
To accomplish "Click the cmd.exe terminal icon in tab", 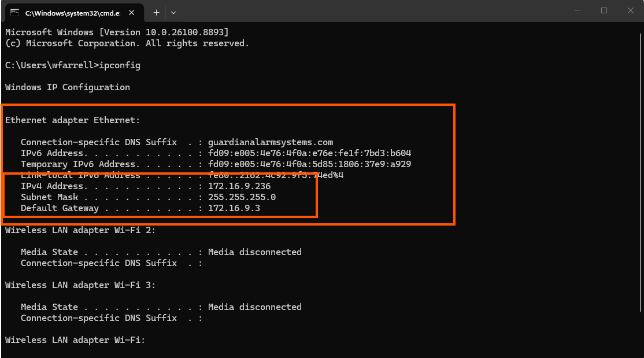I will pyautogui.click(x=15, y=12).
